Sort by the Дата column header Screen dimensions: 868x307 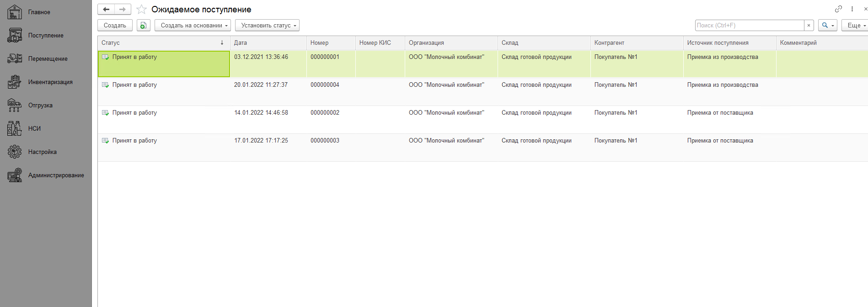pos(268,43)
